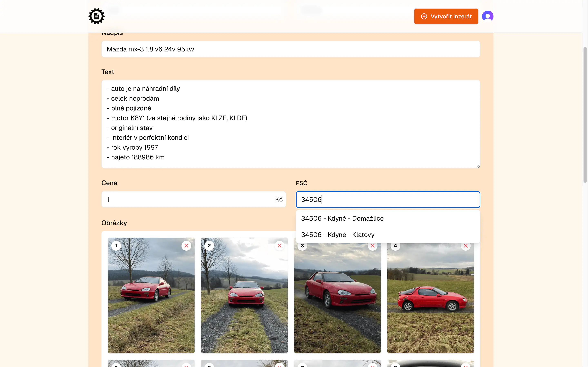Click thumbnail of the first red car photo
588x367 pixels.
click(151, 295)
